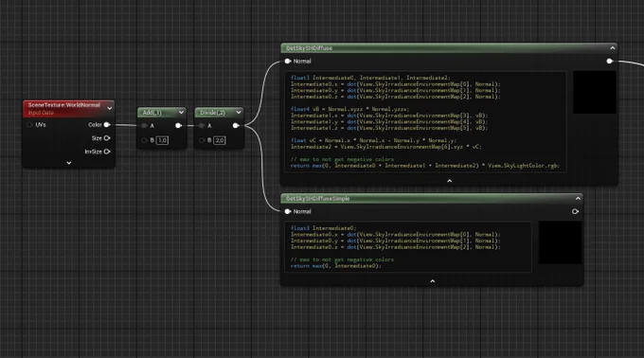Click the Size output pin
The image size is (644, 358).
coord(107,138)
